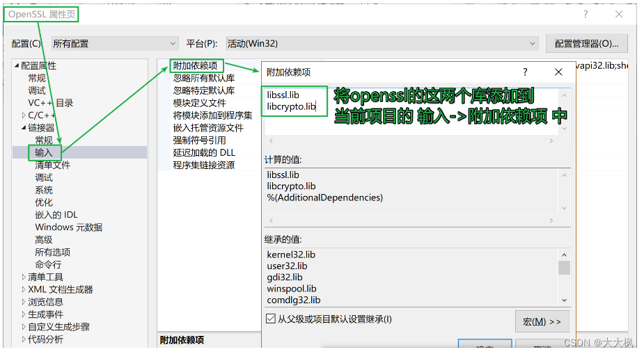Click inherited values scroll up arrow
The width and height of the screenshot is (644, 354).
(x=565, y=255)
